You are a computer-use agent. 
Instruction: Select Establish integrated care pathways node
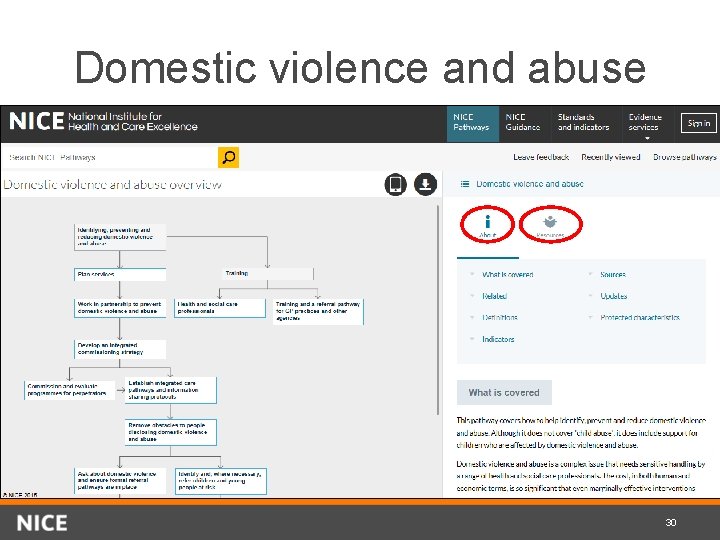pos(170,390)
